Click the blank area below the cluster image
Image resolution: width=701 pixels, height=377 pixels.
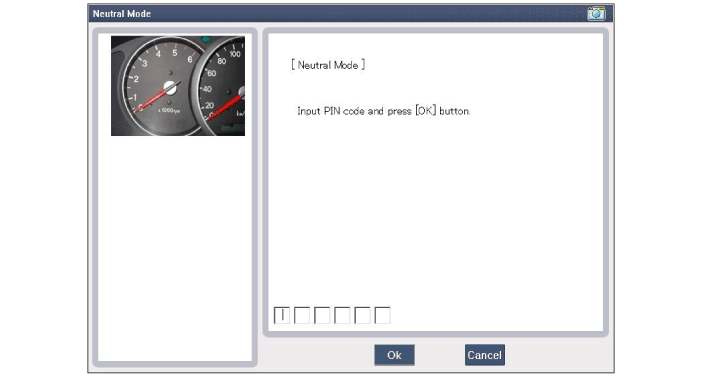(x=175, y=248)
